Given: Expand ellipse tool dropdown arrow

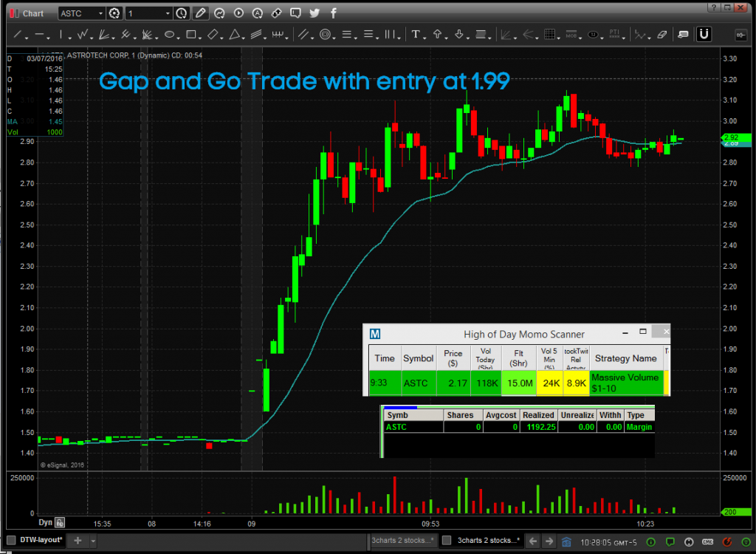Looking at the screenshot, I should click(179, 38).
